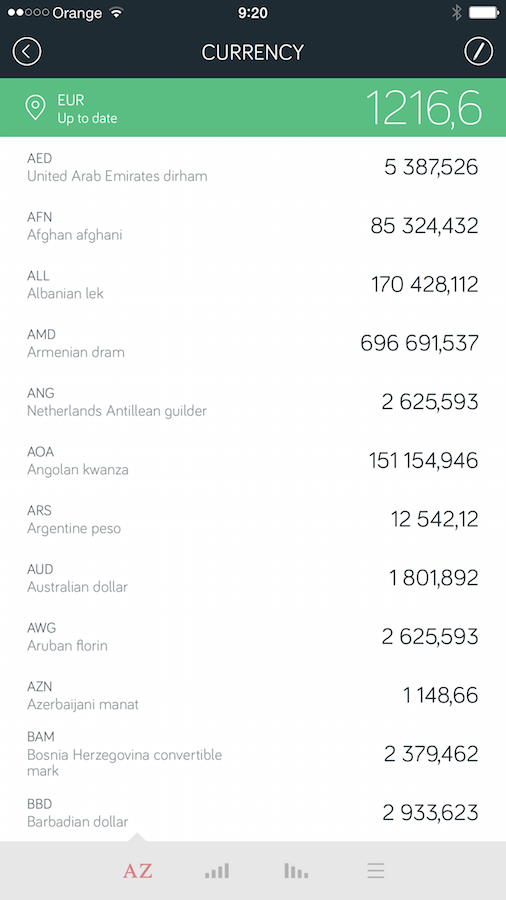Tap the Bluetooth status icon

(x=457, y=13)
